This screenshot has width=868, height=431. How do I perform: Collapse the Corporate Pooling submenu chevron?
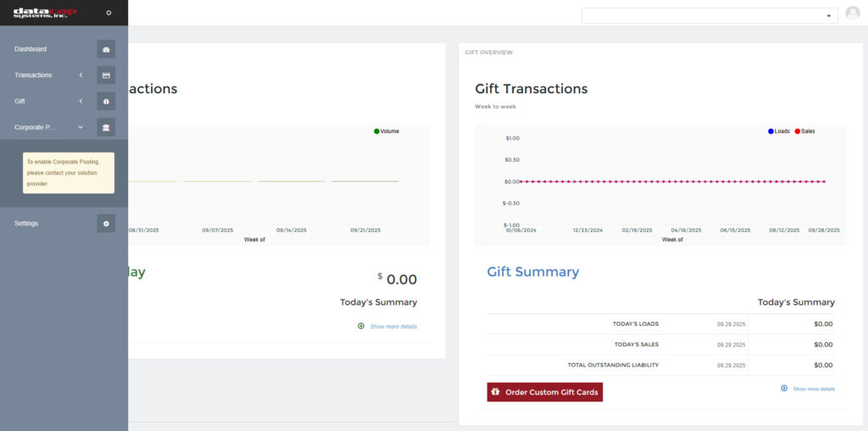click(81, 128)
